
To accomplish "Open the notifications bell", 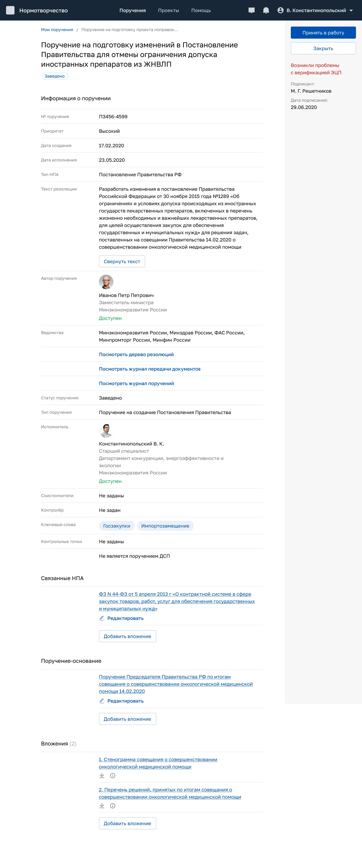I will click(266, 11).
